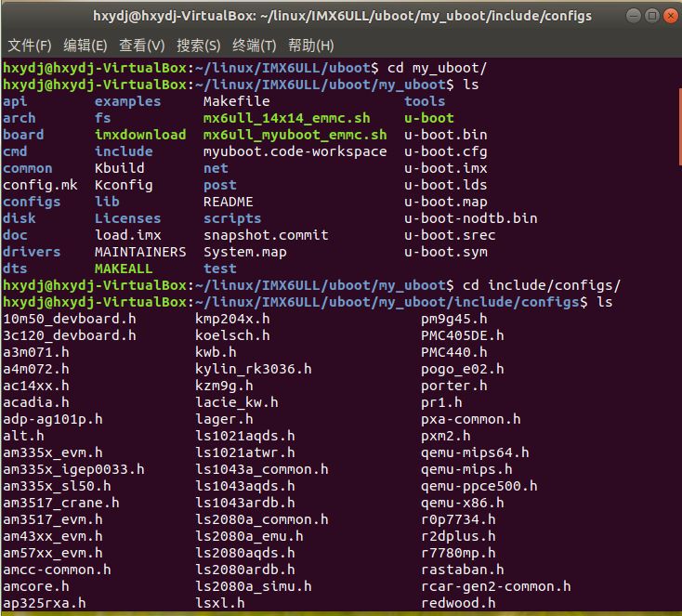Screen dimensions: 682x616
Task: Click 'rcar-gen2-common.h' header file
Action: click(x=496, y=586)
